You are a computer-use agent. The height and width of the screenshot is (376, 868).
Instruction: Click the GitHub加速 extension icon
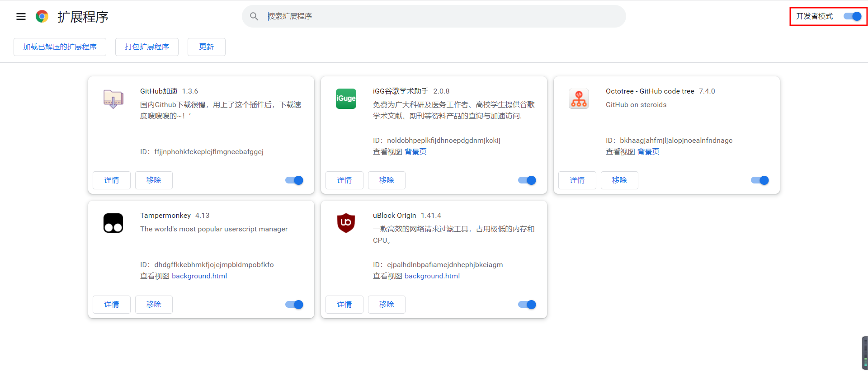click(x=113, y=99)
